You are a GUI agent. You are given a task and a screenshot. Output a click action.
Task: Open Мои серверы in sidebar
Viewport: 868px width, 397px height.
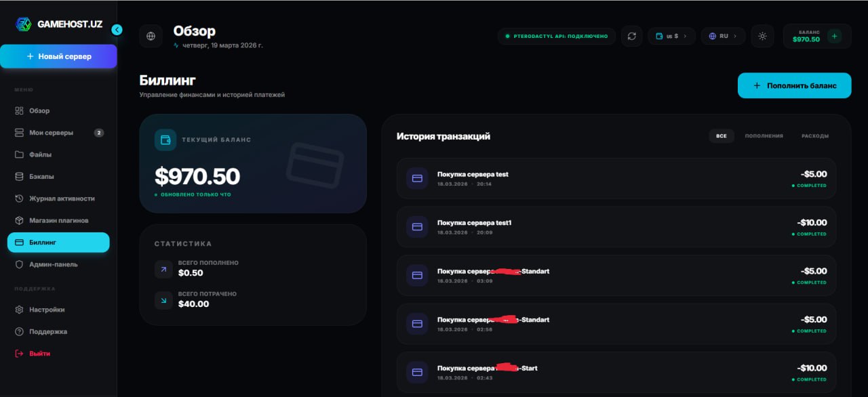click(52, 133)
